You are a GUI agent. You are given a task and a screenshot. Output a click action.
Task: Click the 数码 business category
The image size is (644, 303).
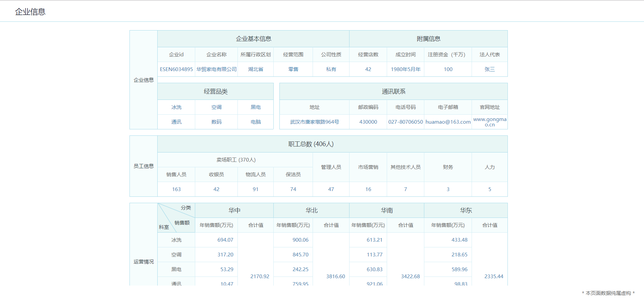[216, 122]
